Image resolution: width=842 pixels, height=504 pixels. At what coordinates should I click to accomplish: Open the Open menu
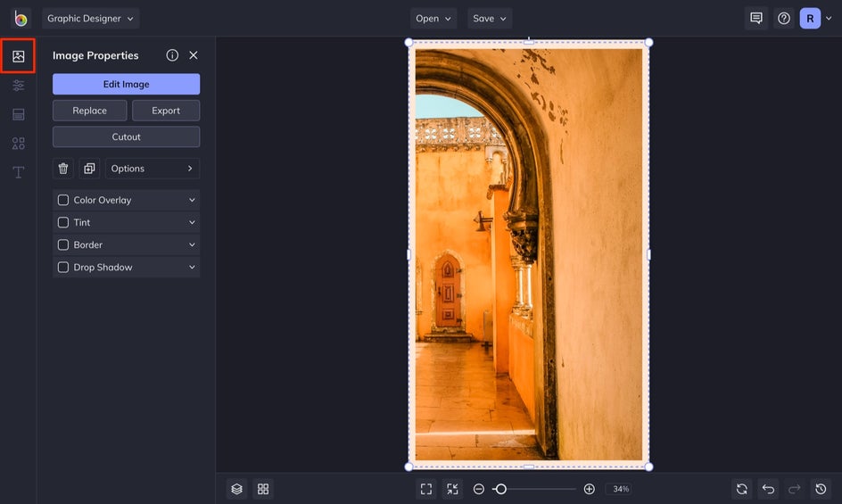(433, 18)
